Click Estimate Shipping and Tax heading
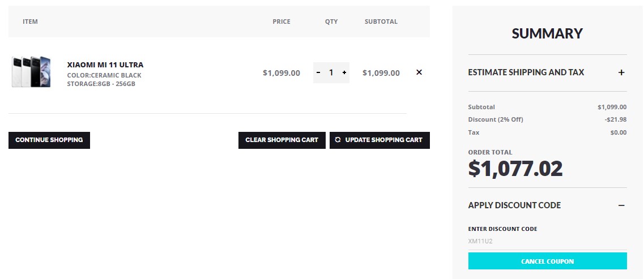644x279 pixels. [526, 72]
